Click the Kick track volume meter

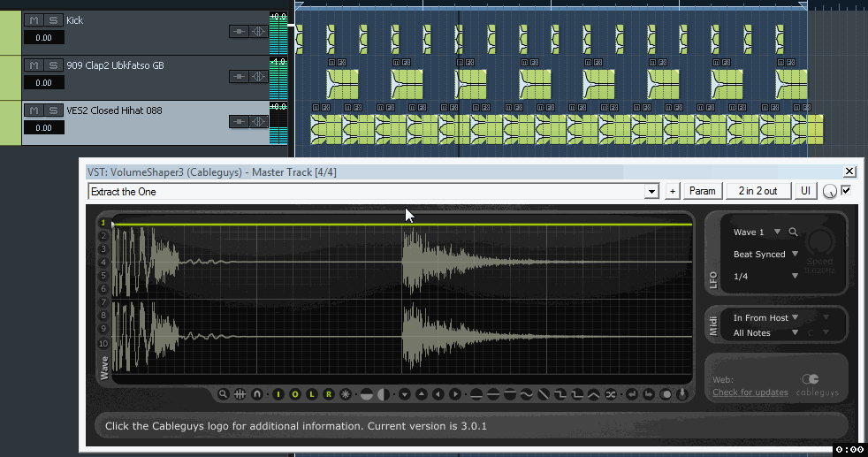(278, 34)
